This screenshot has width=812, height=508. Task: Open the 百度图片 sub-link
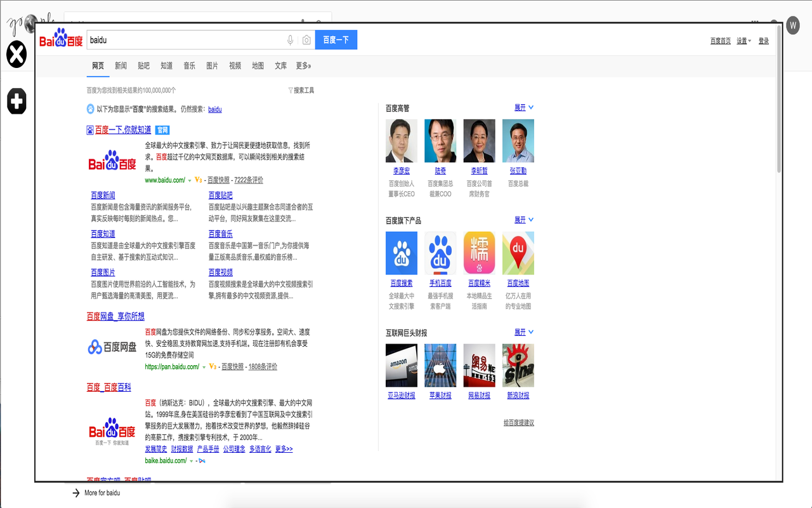point(103,272)
